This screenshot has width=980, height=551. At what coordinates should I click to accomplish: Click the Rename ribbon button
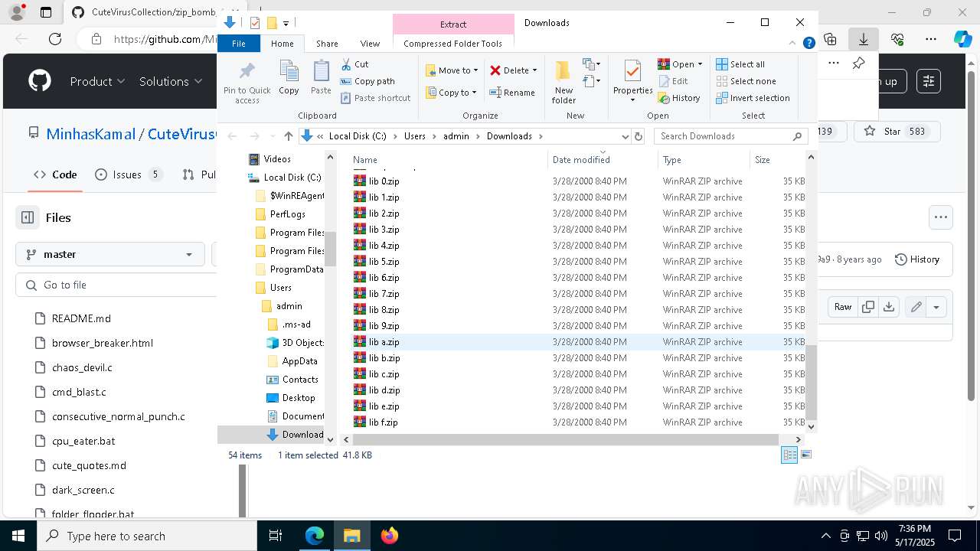click(x=512, y=93)
